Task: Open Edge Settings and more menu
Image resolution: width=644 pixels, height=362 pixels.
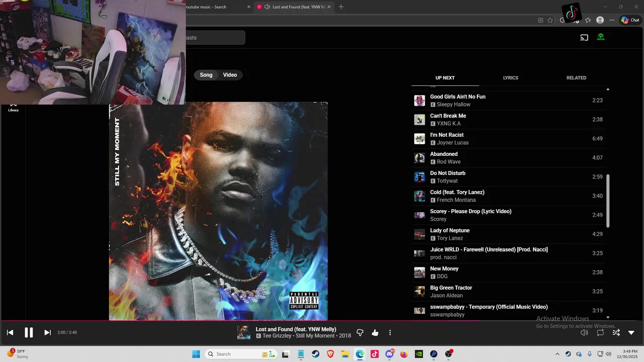Action: pos(612,20)
